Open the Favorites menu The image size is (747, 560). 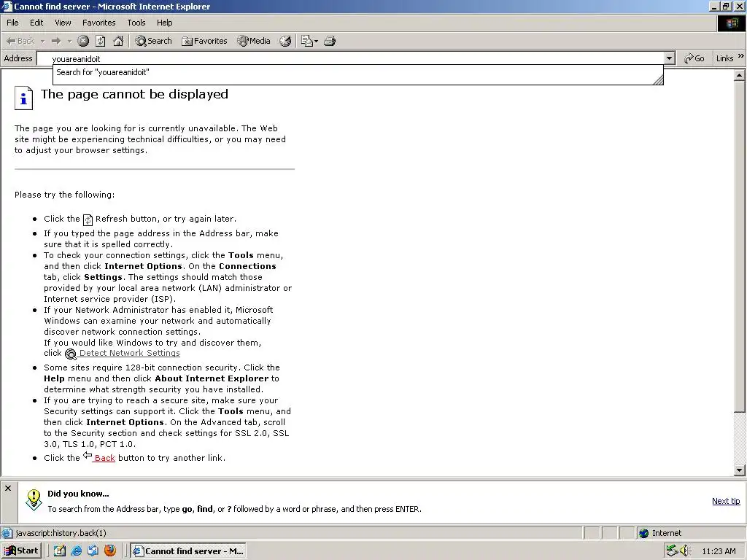99,23
